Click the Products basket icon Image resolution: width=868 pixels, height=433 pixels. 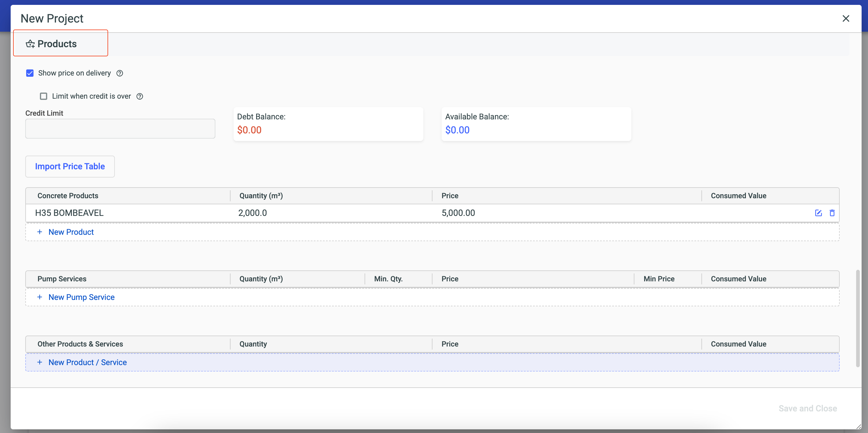[30, 44]
